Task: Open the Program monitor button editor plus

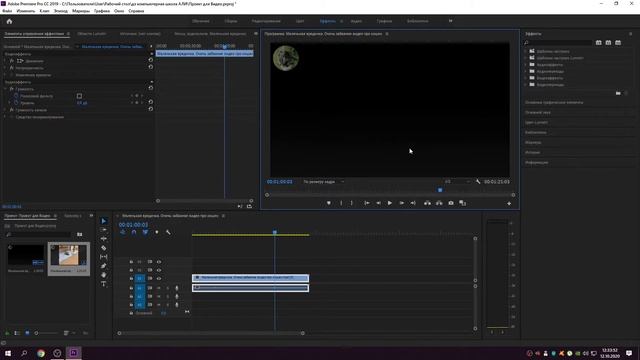Action: point(509,203)
